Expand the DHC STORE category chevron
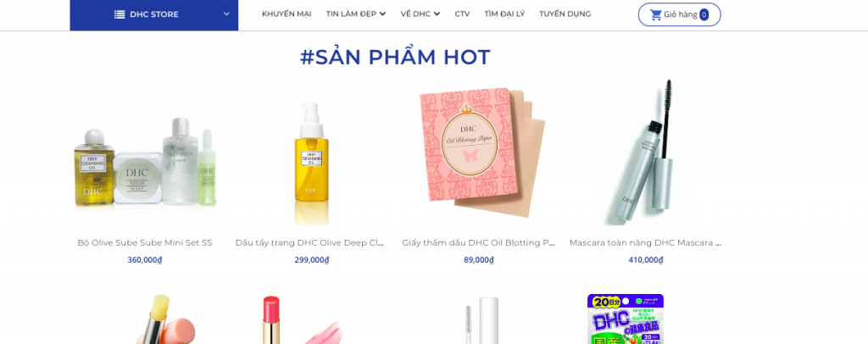The image size is (868, 344). (x=226, y=14)
